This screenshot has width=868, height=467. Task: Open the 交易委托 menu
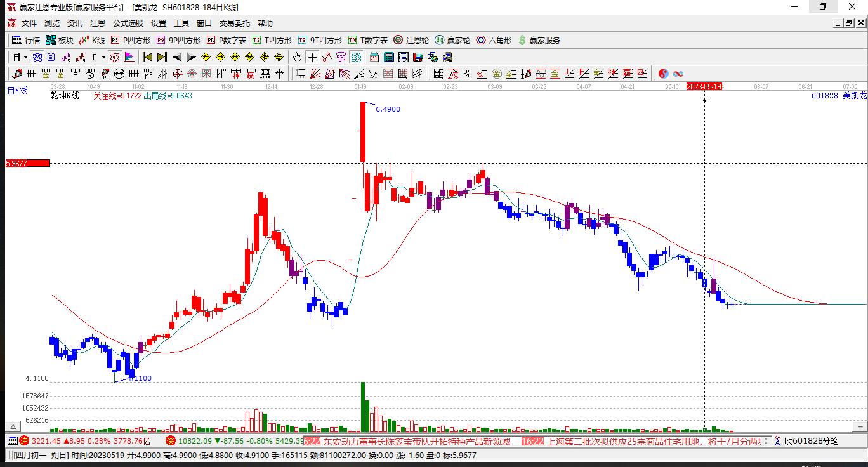click(x=235, y=23)
